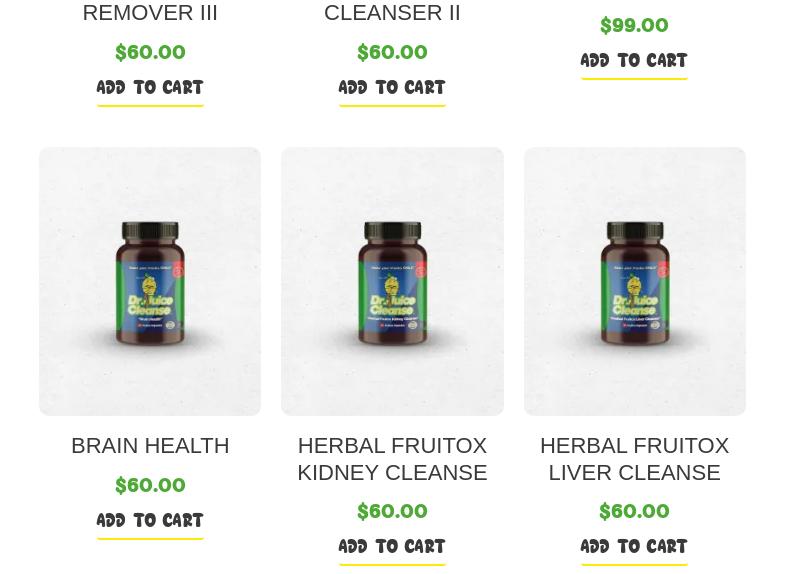Open the HERBAL FRUITOX KIDNEY CLEANSE title
This screenshot has width=785, height=574.
tap(392, 459)
